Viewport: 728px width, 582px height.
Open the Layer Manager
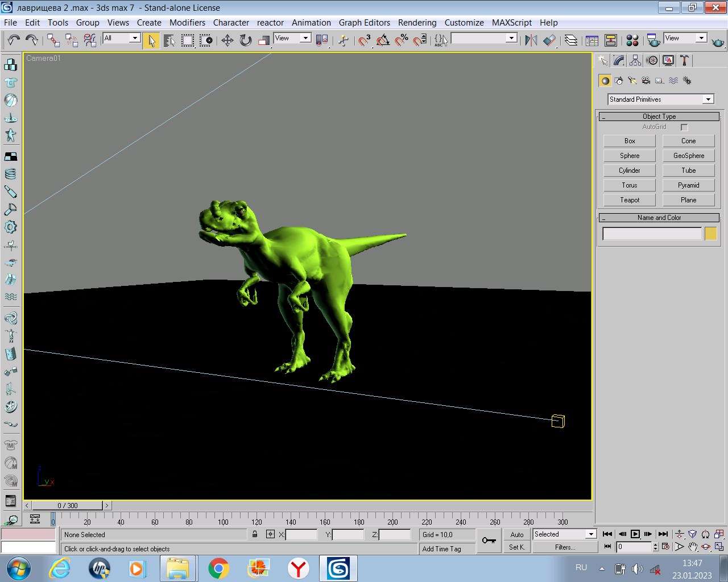[x=571, y=40]
